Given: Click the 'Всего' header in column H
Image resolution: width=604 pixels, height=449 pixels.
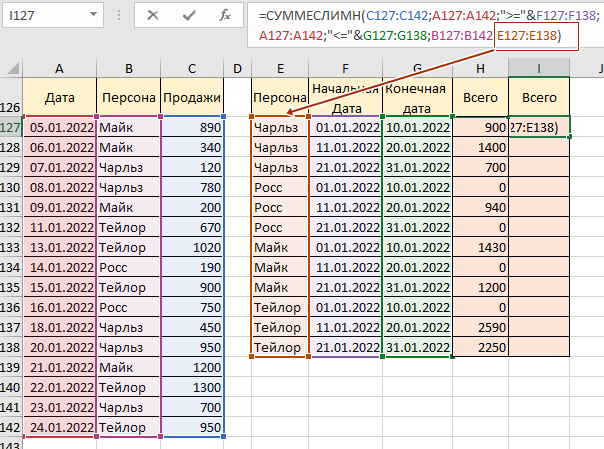Looking at the screenshot, I should pos(480,97).
